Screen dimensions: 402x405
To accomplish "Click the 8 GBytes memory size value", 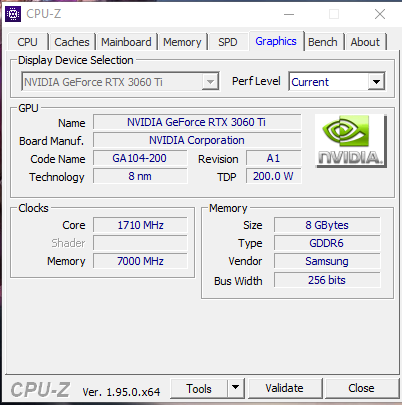I will (x=327, y=225).
